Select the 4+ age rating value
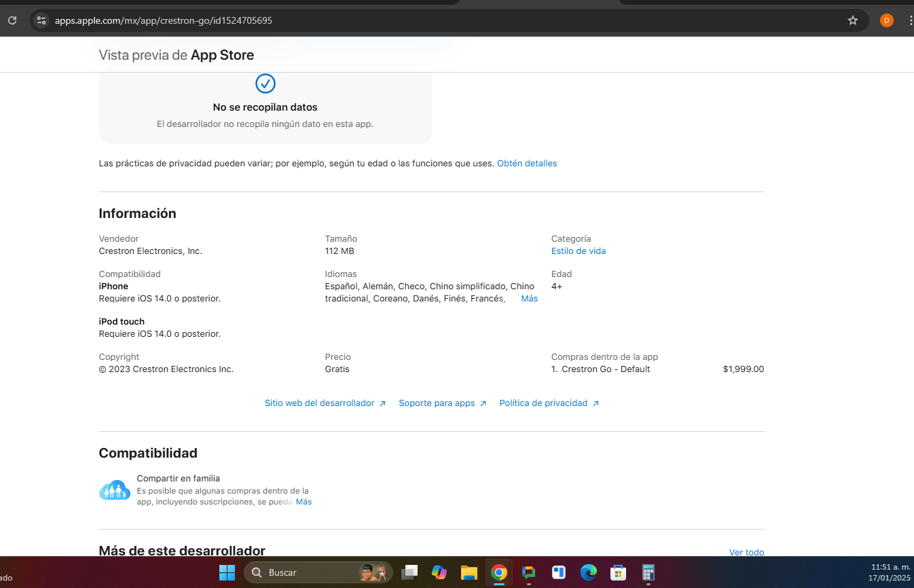Image resolution: width=914 pixels, height=588 pixels. coord(557,287)
